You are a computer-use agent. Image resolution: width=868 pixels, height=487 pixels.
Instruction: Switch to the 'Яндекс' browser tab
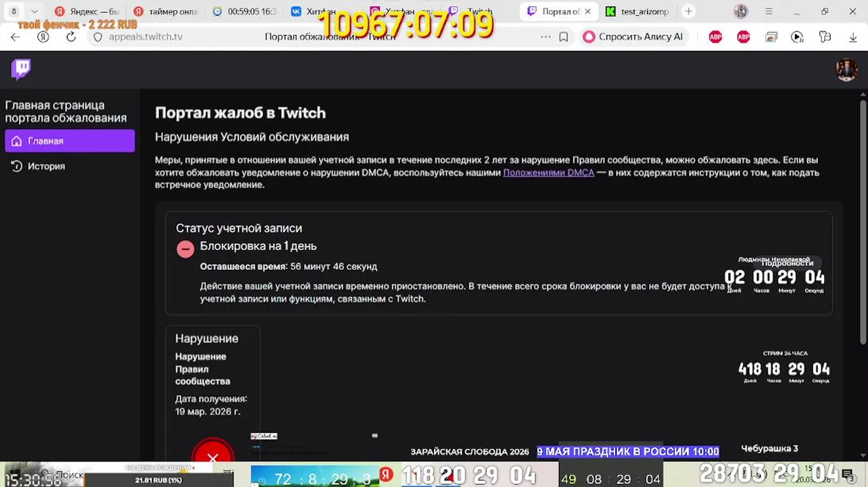[x=86, y=11]
